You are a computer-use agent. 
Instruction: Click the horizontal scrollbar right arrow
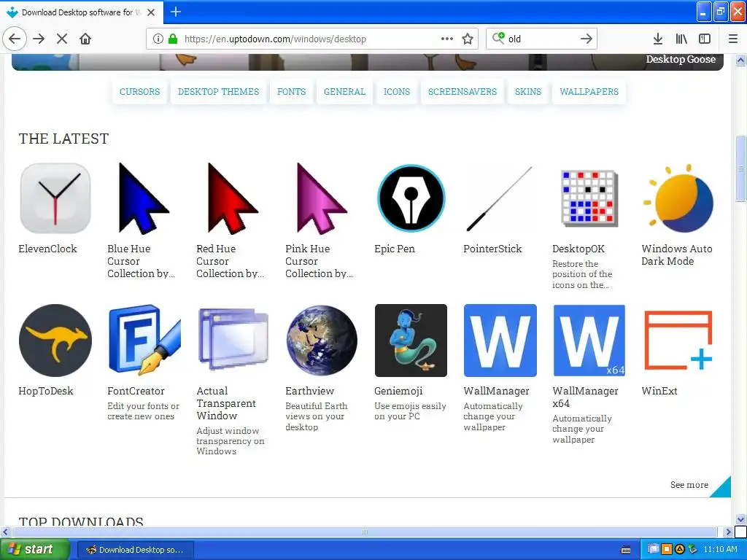727,532
